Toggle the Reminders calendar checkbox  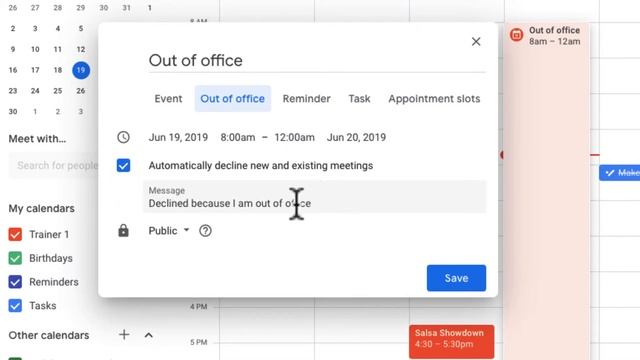click(x=15, y=282)
